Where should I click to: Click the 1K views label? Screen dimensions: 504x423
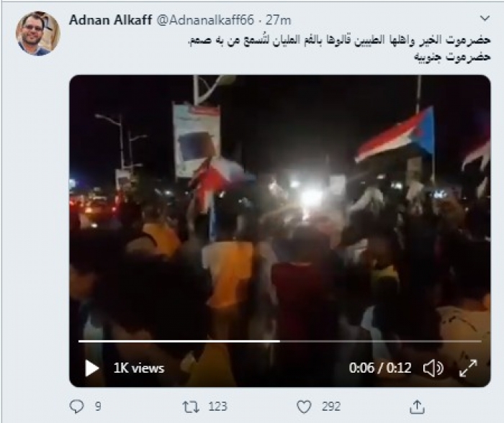pos(139,368)
